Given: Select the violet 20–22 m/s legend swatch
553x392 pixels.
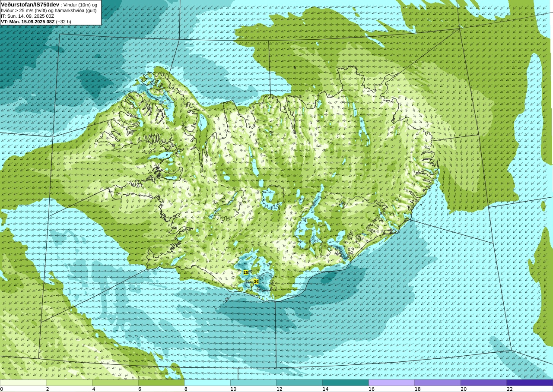Looking at the screenshot, I should click(484, 383).
